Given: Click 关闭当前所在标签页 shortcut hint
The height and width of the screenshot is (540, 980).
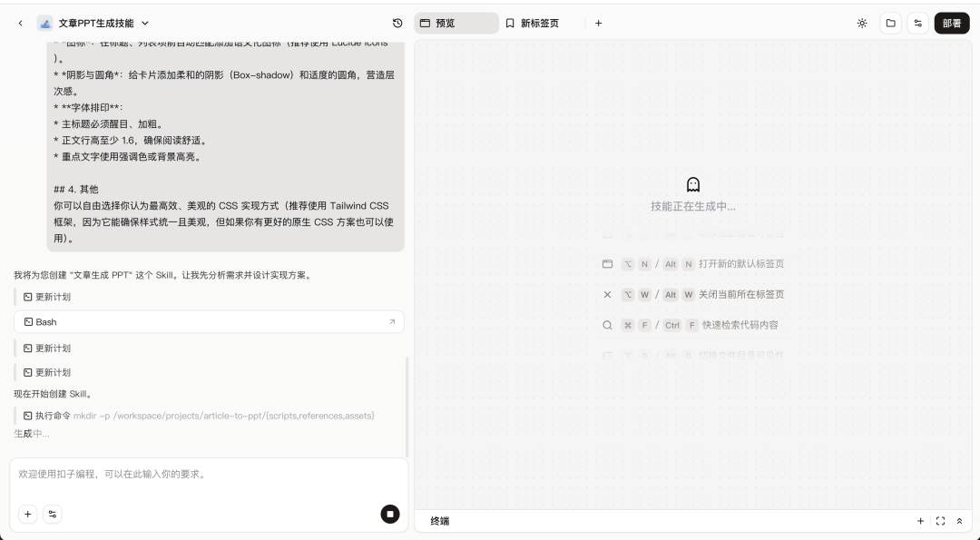Looking at the screenshot, I should click(741, 294).
